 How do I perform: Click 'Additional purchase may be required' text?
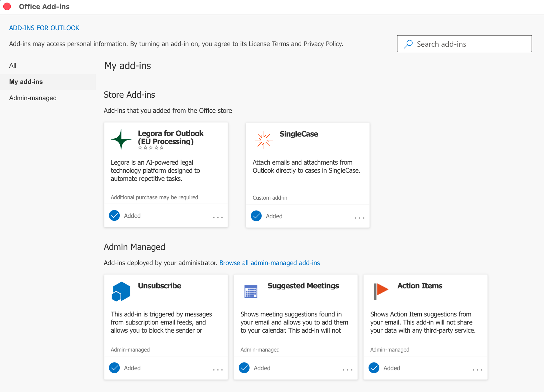tap(154, 197)
